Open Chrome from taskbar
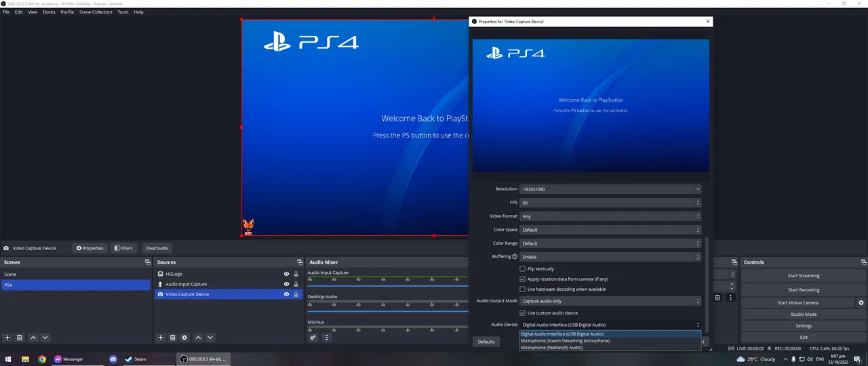 click(42, 359)
